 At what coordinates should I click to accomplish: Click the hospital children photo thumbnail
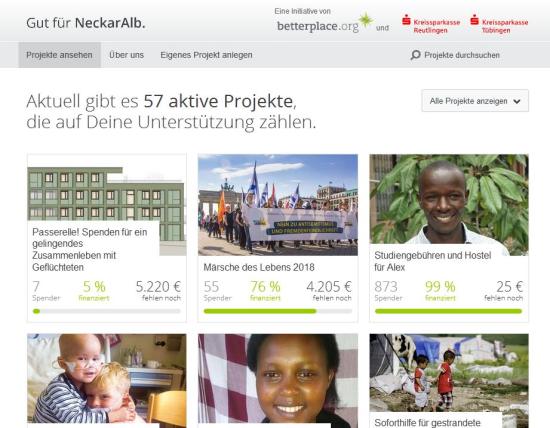[x=107, y=379]
